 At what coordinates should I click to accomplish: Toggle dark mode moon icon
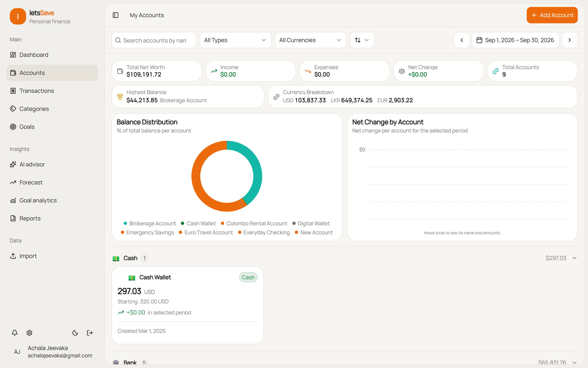pyautogui.click(x=75, y=333)
